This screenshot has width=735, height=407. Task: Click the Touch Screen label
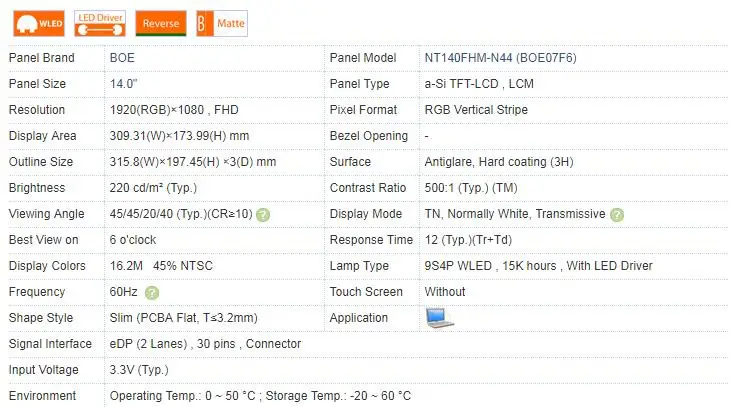(x=366, y=292)
